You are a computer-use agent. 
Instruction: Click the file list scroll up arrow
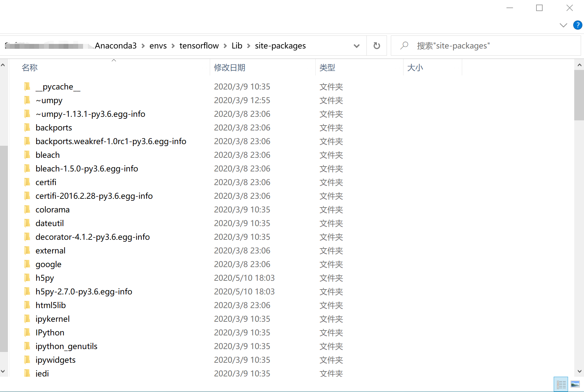[x=579, y=65]
